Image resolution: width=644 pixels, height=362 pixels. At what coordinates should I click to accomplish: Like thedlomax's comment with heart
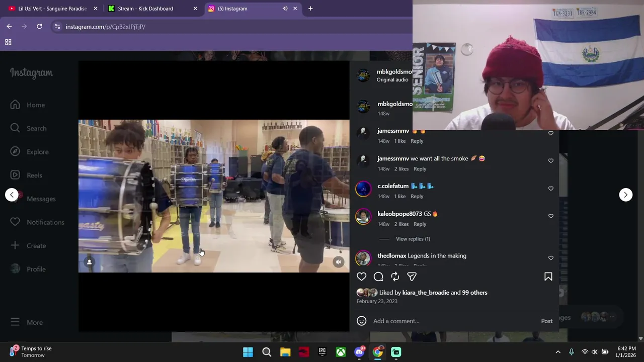tap(550, 258)
